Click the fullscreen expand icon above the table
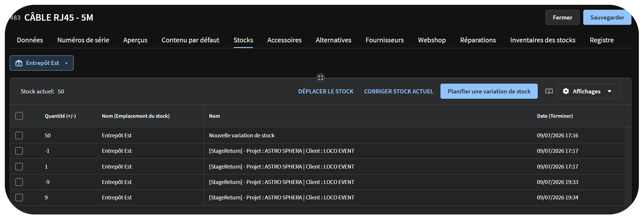Viewport: 644px width, 219px height. (321, 78)
